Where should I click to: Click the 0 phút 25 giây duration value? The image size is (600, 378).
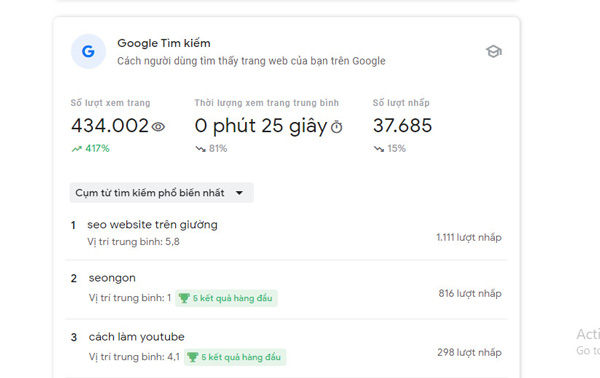261,126
